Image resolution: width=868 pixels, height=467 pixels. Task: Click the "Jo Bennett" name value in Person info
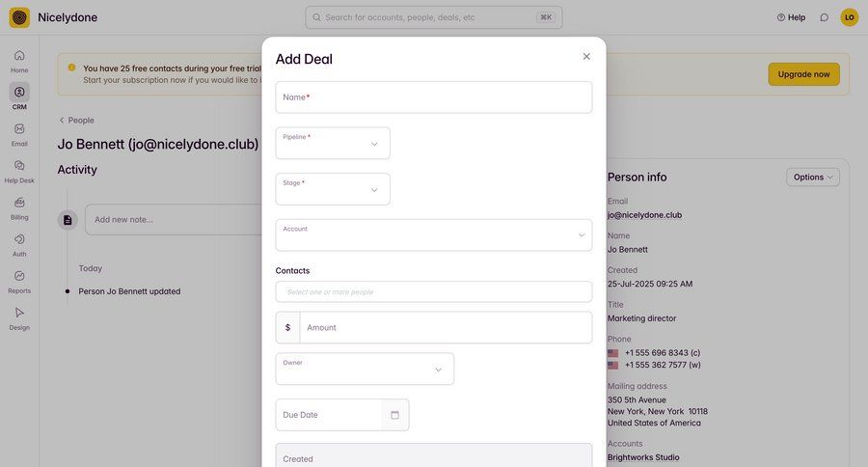[627, 249]
